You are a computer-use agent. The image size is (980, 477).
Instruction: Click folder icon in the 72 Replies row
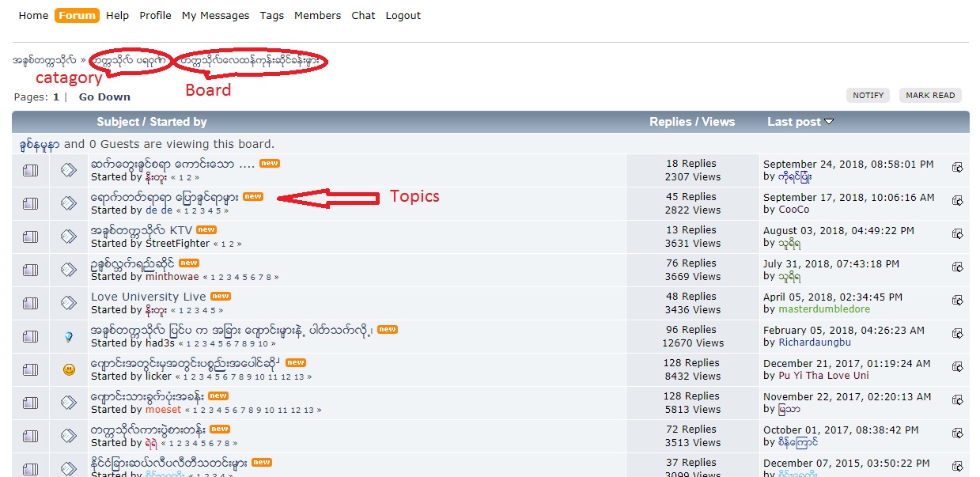(30, 436)
